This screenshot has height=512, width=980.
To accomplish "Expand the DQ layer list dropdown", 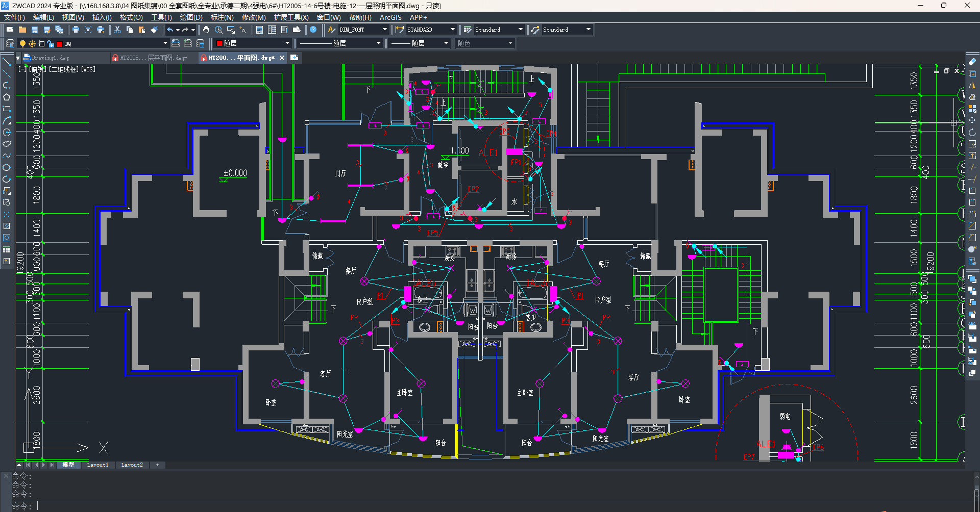I will [x=165, y=43].
